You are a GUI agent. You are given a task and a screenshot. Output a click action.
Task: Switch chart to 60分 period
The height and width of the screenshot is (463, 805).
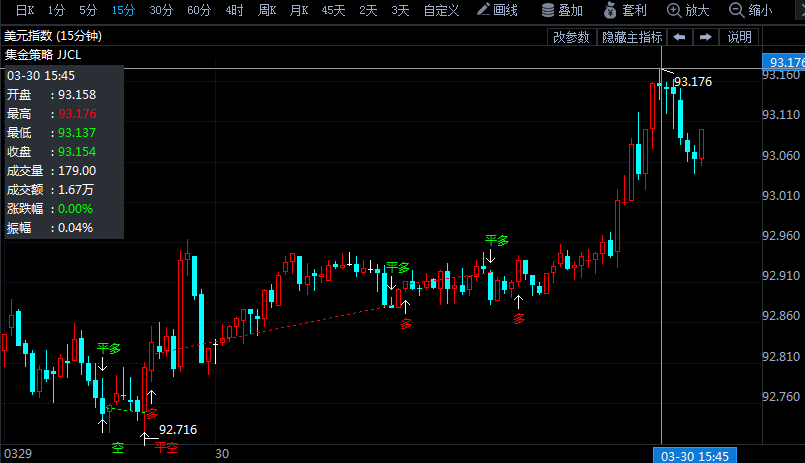coord(199,10)
